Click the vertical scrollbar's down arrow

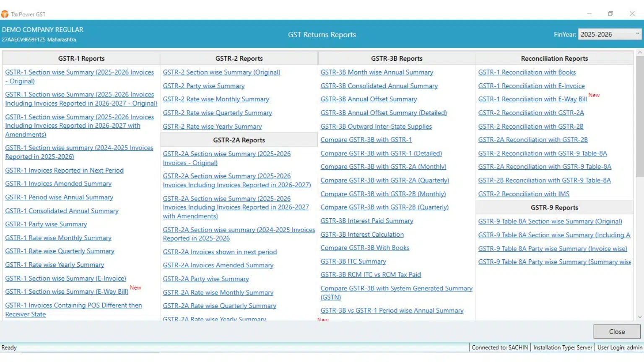[x=640, y=317]
